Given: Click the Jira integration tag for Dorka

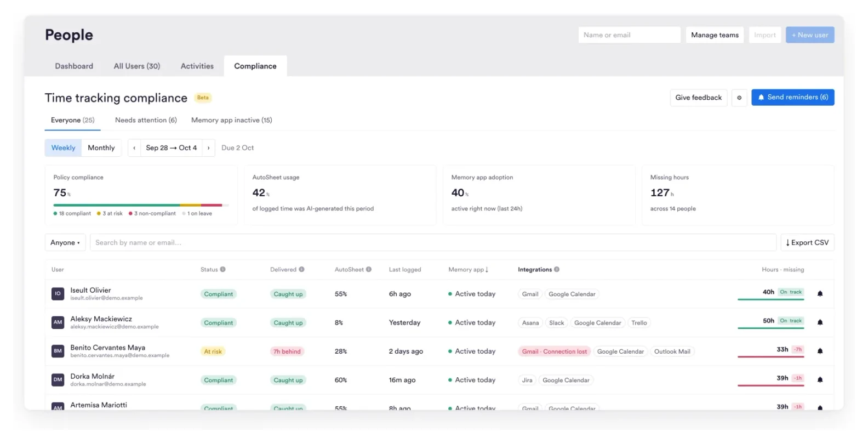Looking at the screenshot, I should pos(527,380).
